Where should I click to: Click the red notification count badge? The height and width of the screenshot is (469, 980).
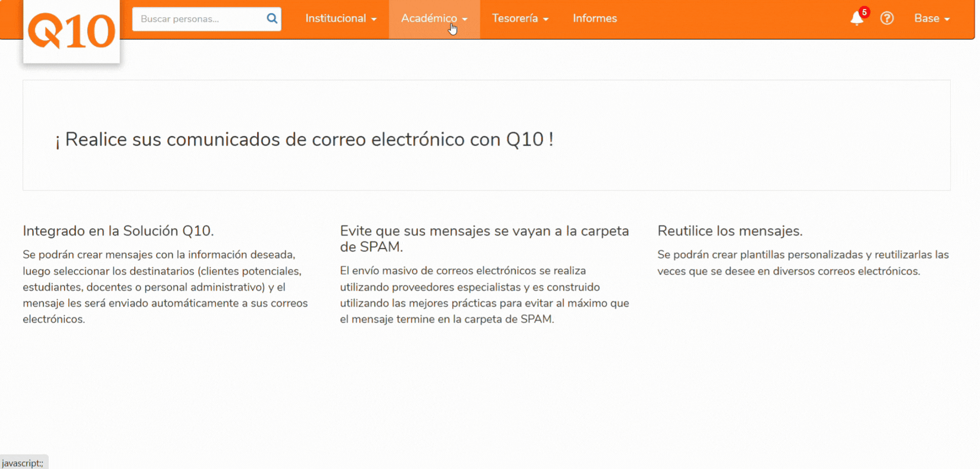tap(864, 12)
